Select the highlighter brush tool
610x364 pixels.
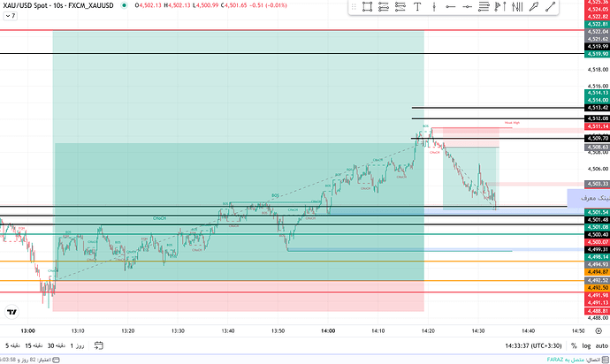pos(534,6)
